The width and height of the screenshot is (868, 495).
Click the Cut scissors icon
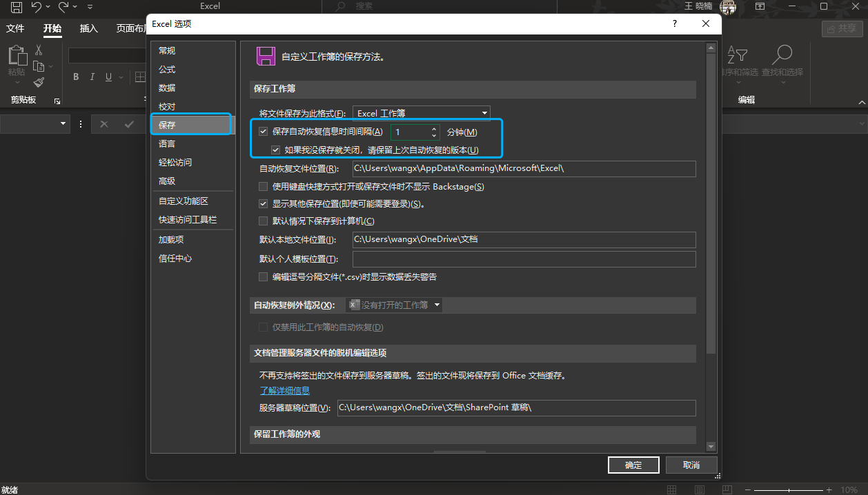tap(39, 50)
